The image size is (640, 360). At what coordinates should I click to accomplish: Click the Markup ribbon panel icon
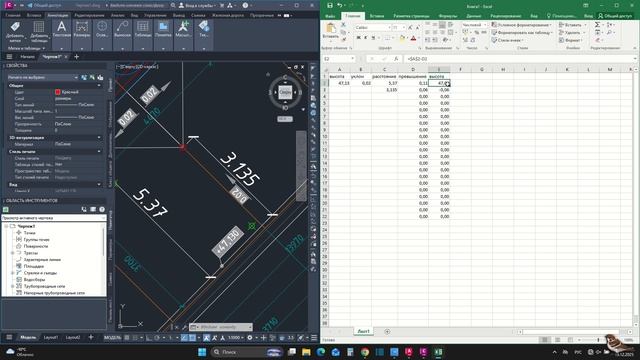[163, 27]
